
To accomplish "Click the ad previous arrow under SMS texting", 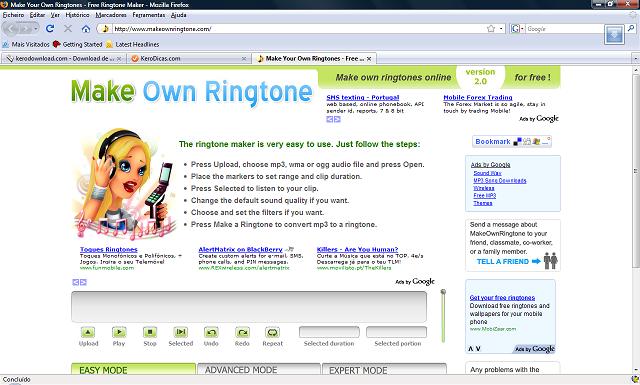I will tap(329, 119).
